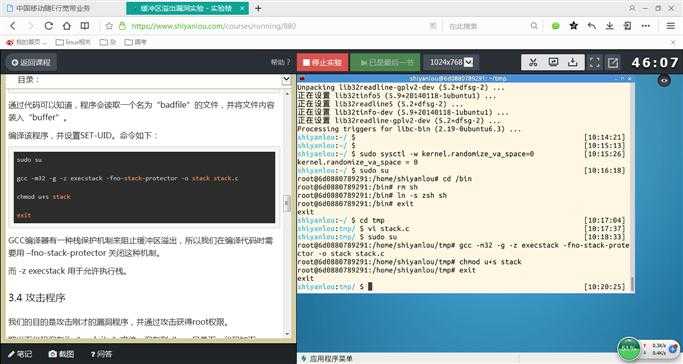Click the green padlock security icon
The height and width of the screenshot is (364, 683).
coord(122,26)
